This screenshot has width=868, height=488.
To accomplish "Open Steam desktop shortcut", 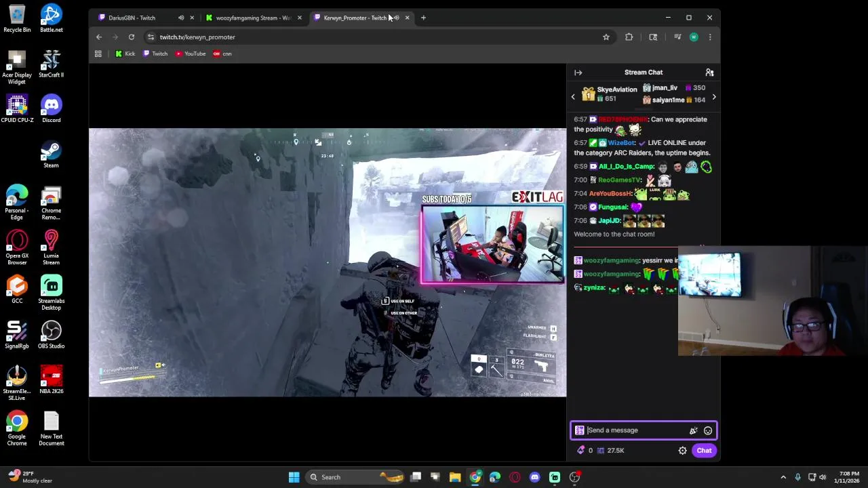I will [51, 154].
